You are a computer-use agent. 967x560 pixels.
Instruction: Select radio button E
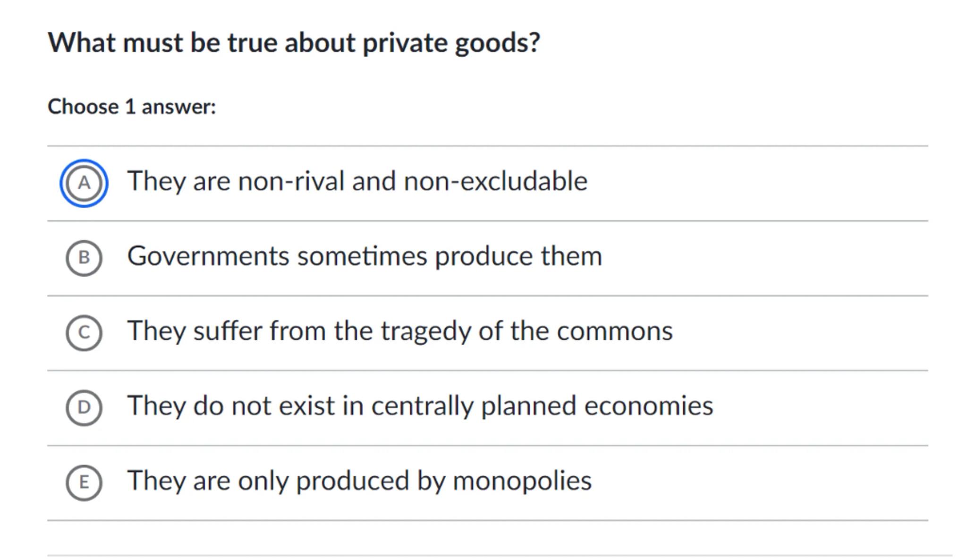(x=84, y=482)
